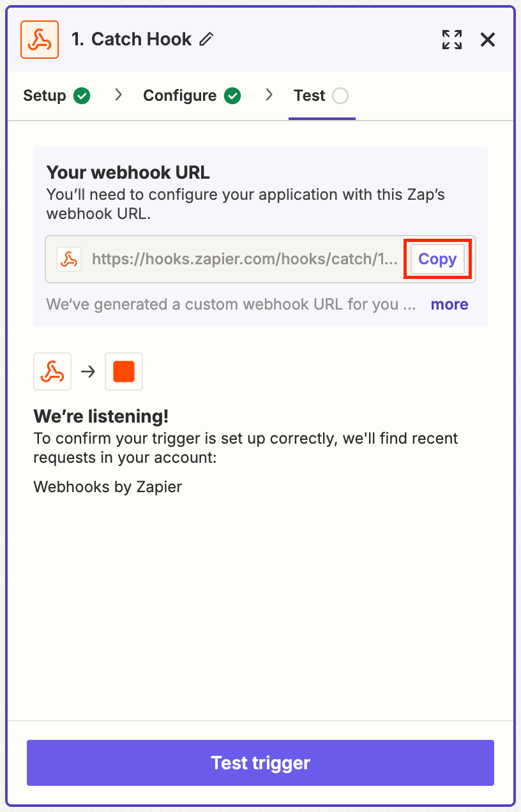The height and width of the screenshot is (812, 521).
Task: Click the webhook icon inside URL field
Action: 69,259
